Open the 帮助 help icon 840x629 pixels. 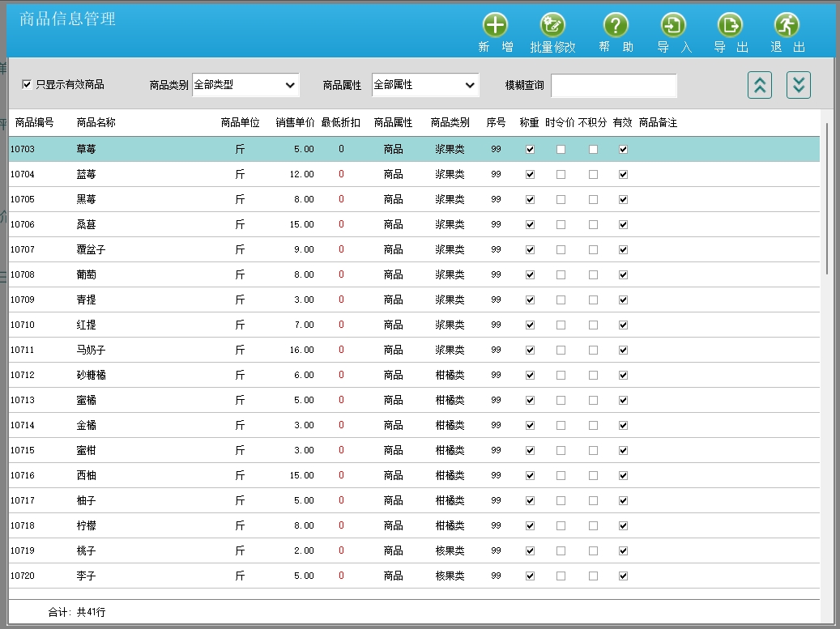coord(616,25)
